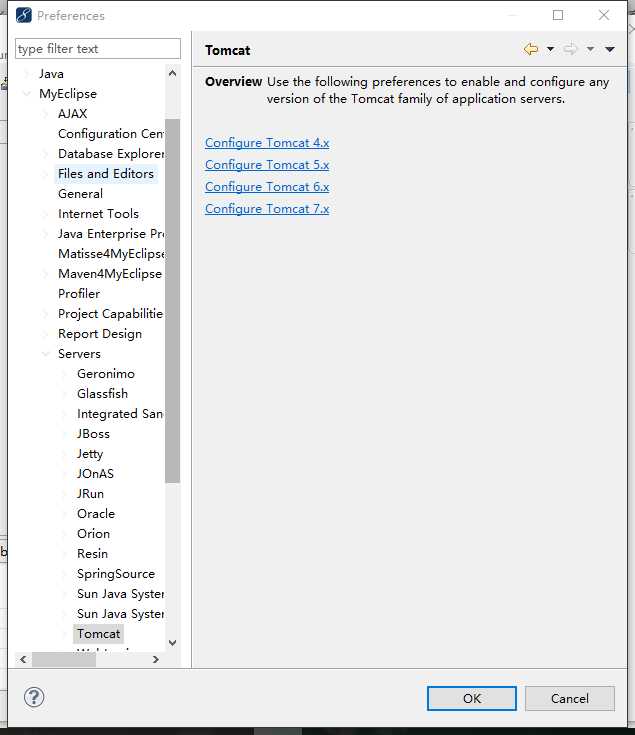635x735 pixels.
Task: Collapse the Servers tree node
Action: click(45, 354)
